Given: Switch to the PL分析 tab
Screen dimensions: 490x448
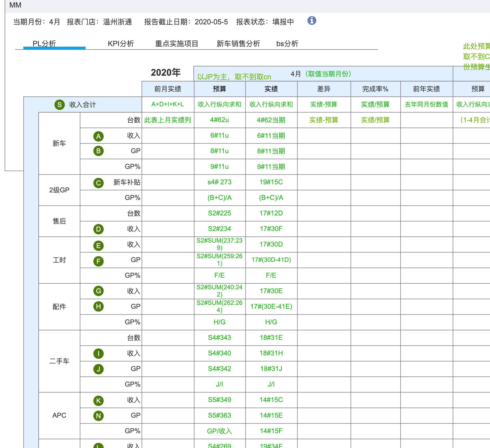Looking at the screenshot, I should point(44,44).
